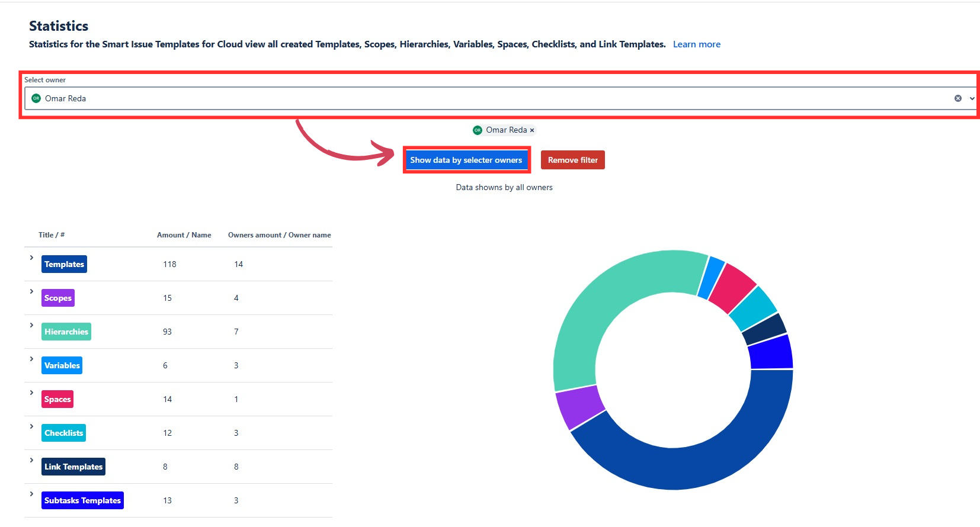Viewport: 980px width, 527px height.
Task: Expand the Hierarchies row chevron
Action: [x=32, y=326]
